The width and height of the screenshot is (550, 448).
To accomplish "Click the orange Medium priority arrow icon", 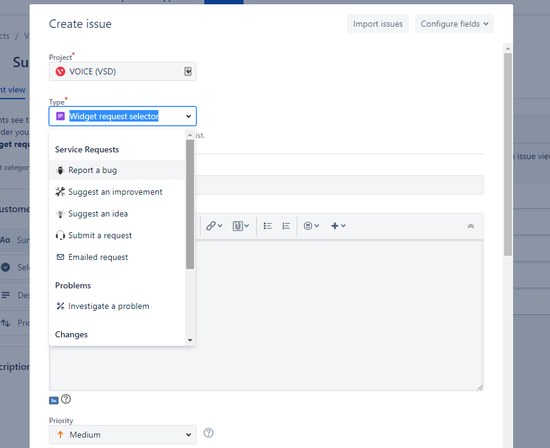I will (60, 435).
